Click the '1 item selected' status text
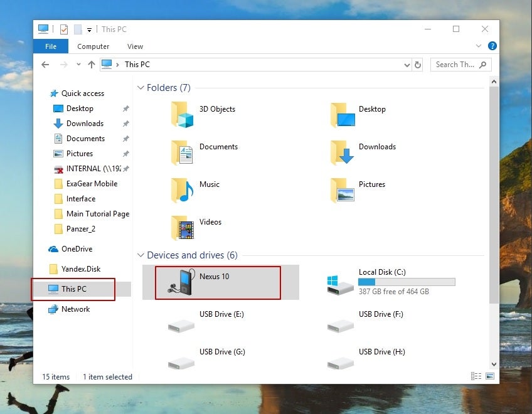532x414 pixels. coord(107,376)
